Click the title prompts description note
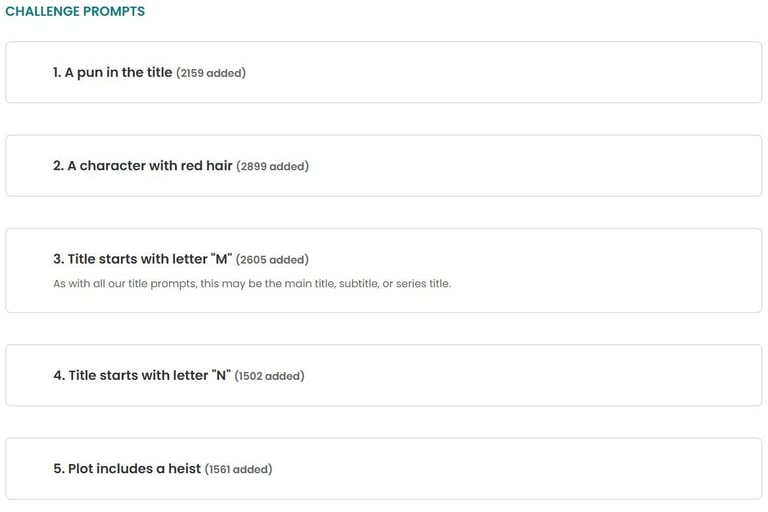 pyautogui.click(x=252, y=284)
